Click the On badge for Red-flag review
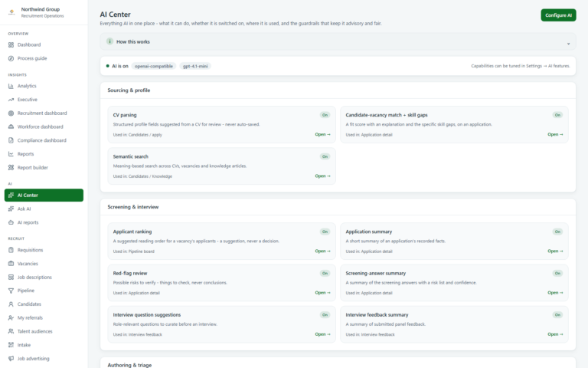The height and width of the screenshot is (368, 588). 325,274
